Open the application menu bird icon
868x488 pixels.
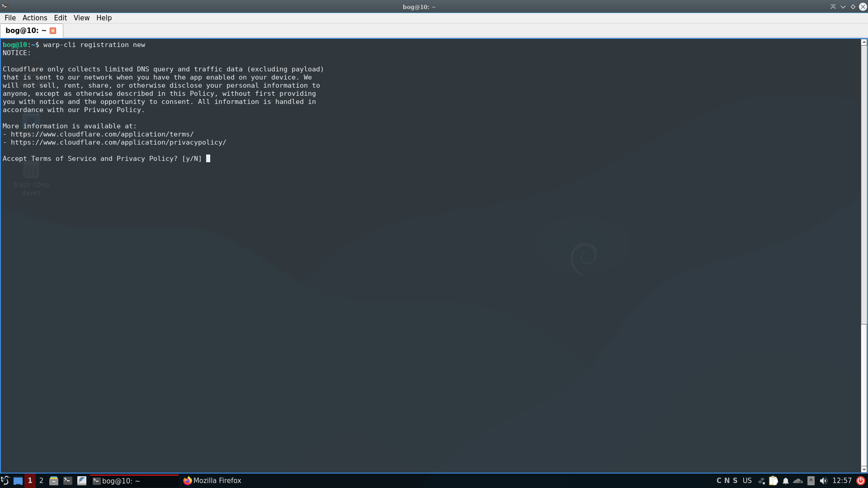[5, 480]
